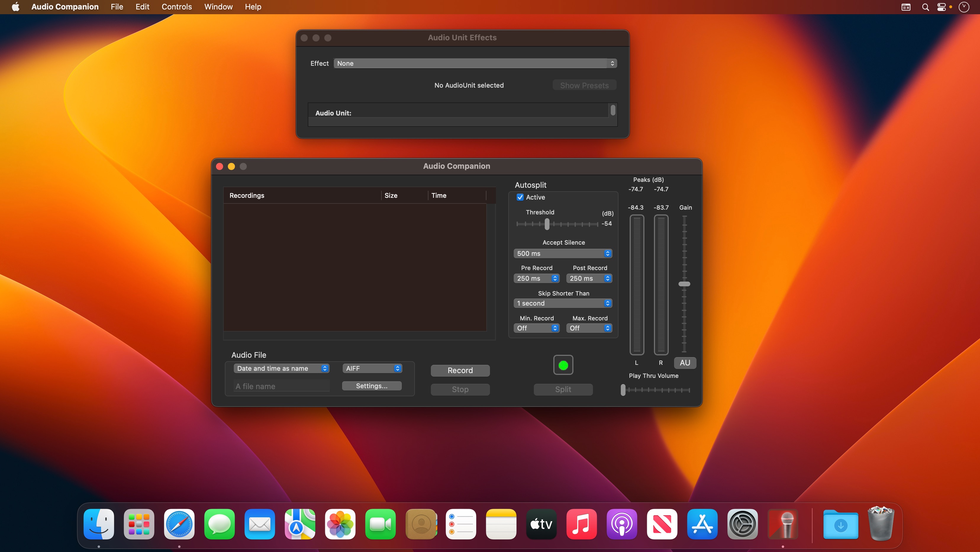Open the Edit menu
The width and height of the screenshot is (980, 552).
pos(142,7)
